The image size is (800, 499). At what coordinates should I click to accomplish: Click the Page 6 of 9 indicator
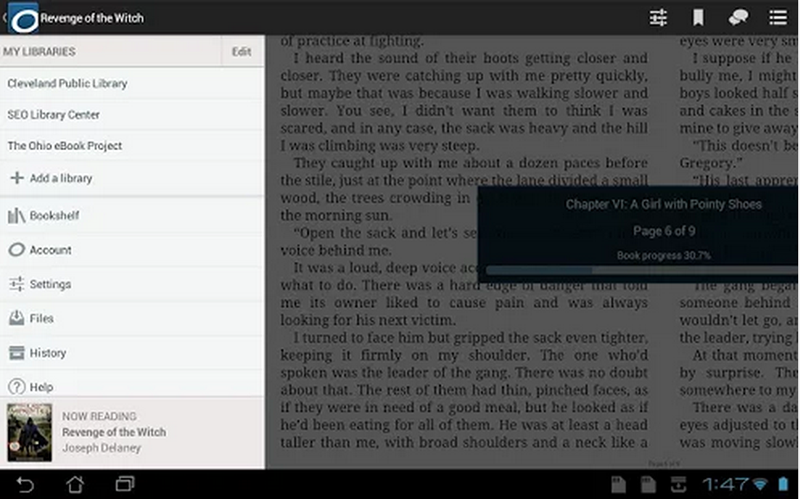click(x=664, y=231)
